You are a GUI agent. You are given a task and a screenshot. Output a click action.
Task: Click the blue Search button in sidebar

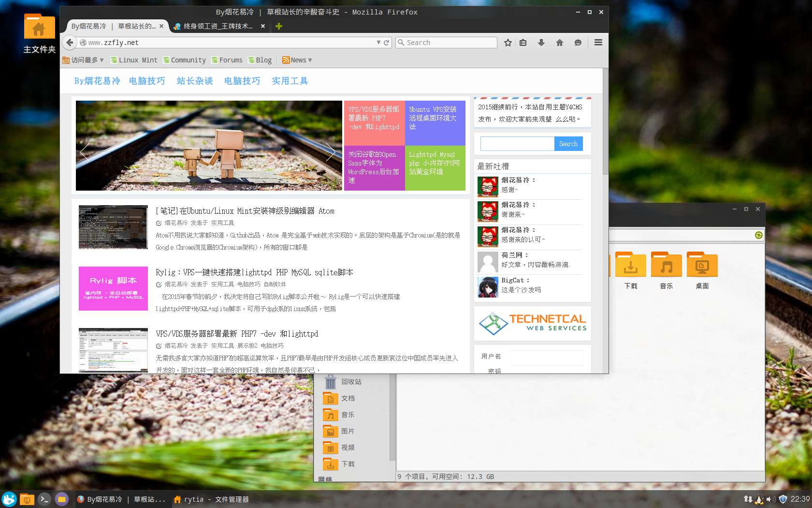pyautogui.click(x=568, y=144)
